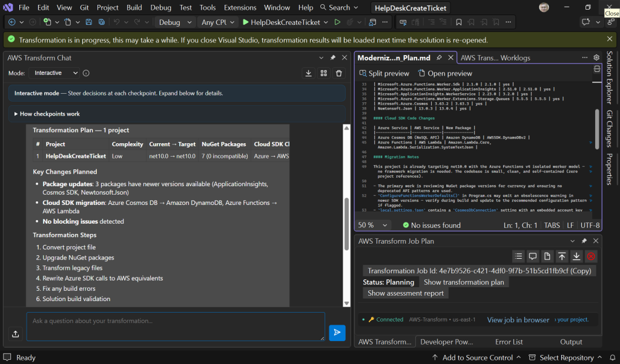Click download arrow icon in Job Plan toolbar
The width and height of the screenshot is (620, 364).
click(x=576, y=256)
